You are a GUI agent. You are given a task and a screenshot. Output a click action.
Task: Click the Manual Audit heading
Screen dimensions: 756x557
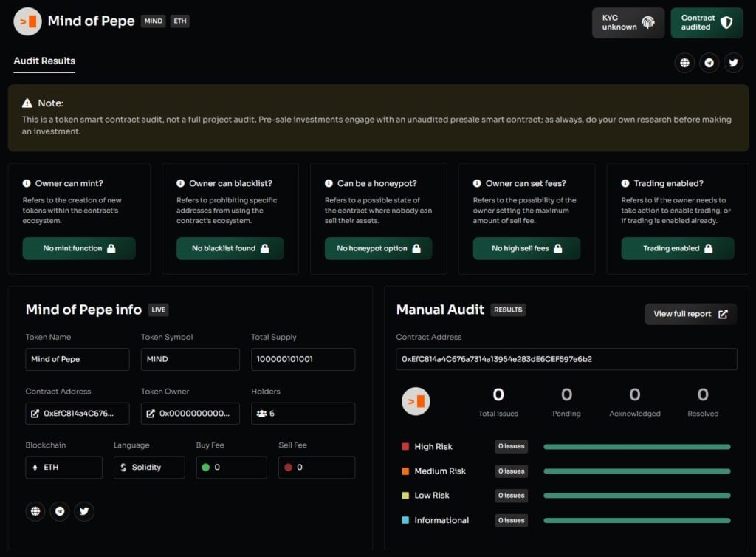pyautogui.click(x=440, y=310)
